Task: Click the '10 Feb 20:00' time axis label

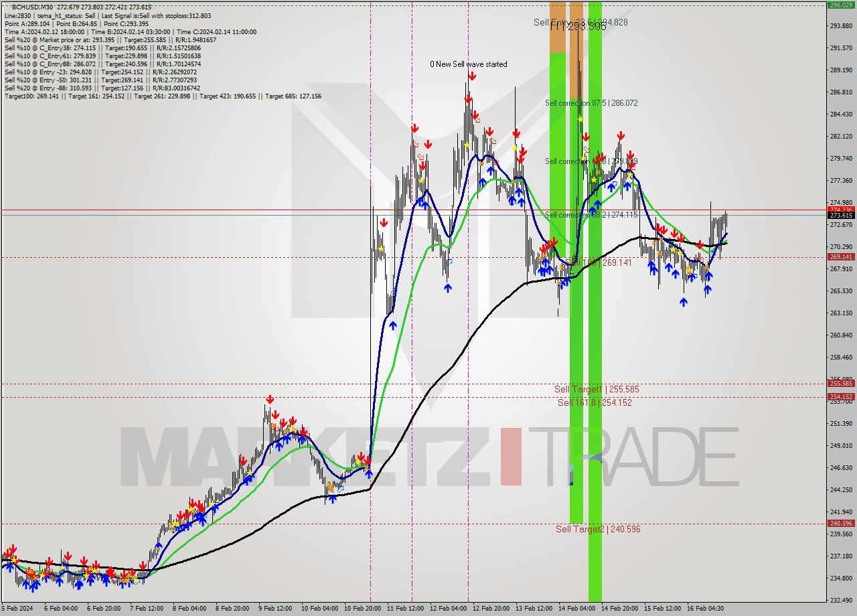Action: coord(362,609)
